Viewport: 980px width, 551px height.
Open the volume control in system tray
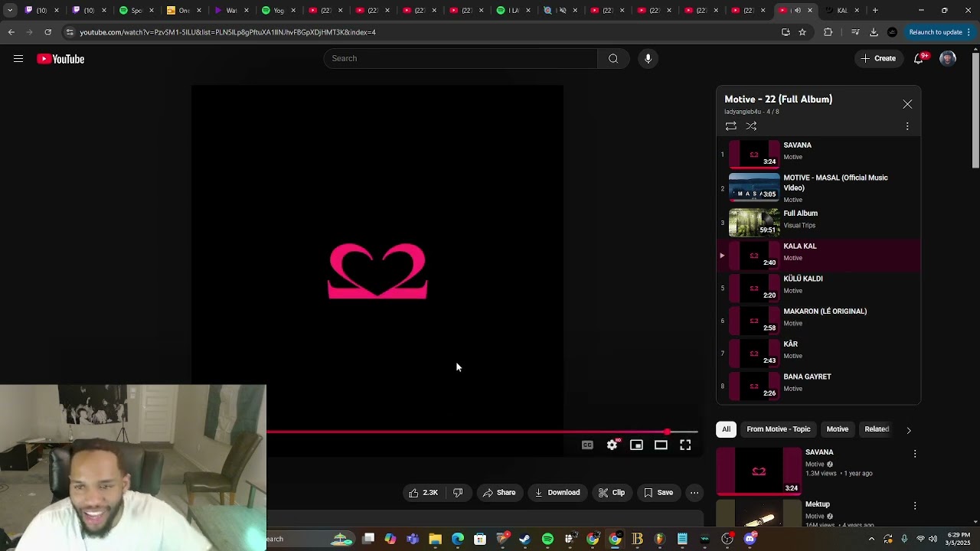[933, 540]
